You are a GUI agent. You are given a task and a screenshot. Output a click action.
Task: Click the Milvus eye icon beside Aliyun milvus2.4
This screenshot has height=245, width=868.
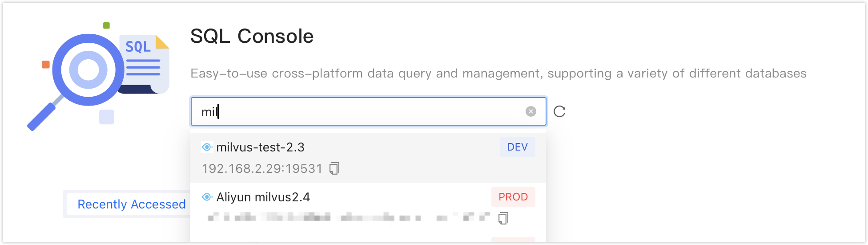pyautogui.click(x=207, y=197)
